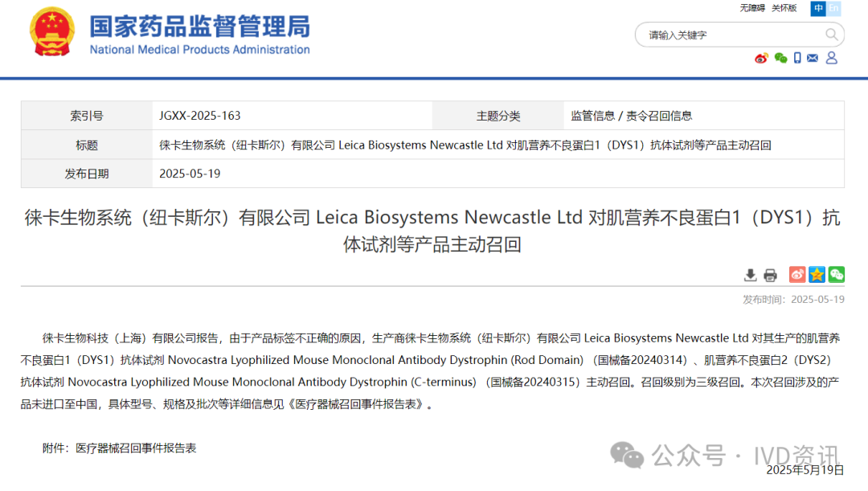Open the NMPA Weibo account icon in header

[760, 58]
